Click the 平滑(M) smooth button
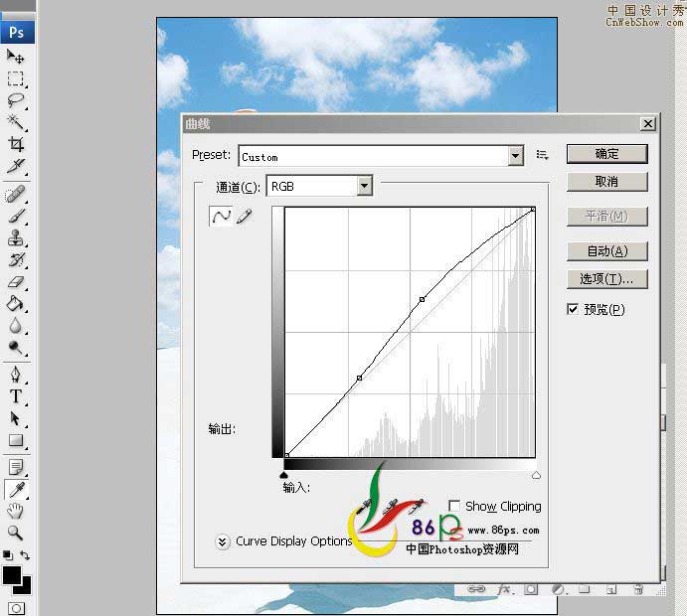The width and height of the screenshot is (687, 616). tap(606, 217)
